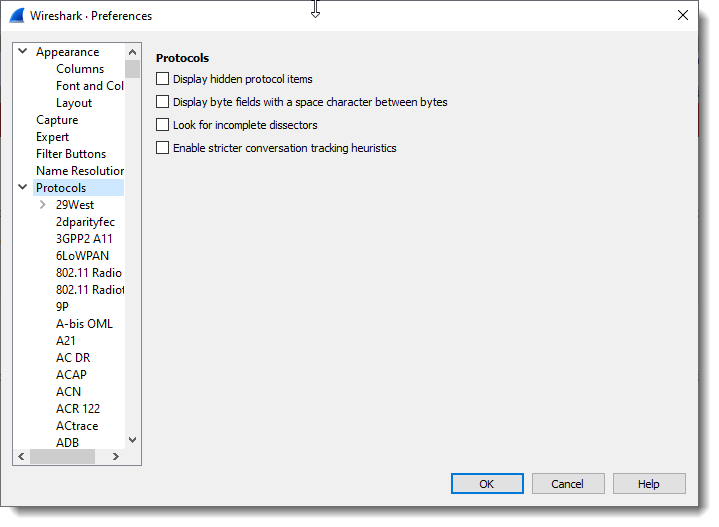The width and height of the screenshot is (719, 527).
Task: Select Columns under Appearance
Action: click(x=80, y=69)
